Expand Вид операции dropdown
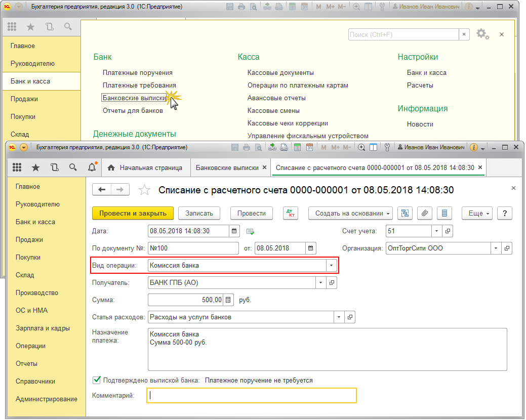This screenshot has width=526, height=420. (332, 265)
